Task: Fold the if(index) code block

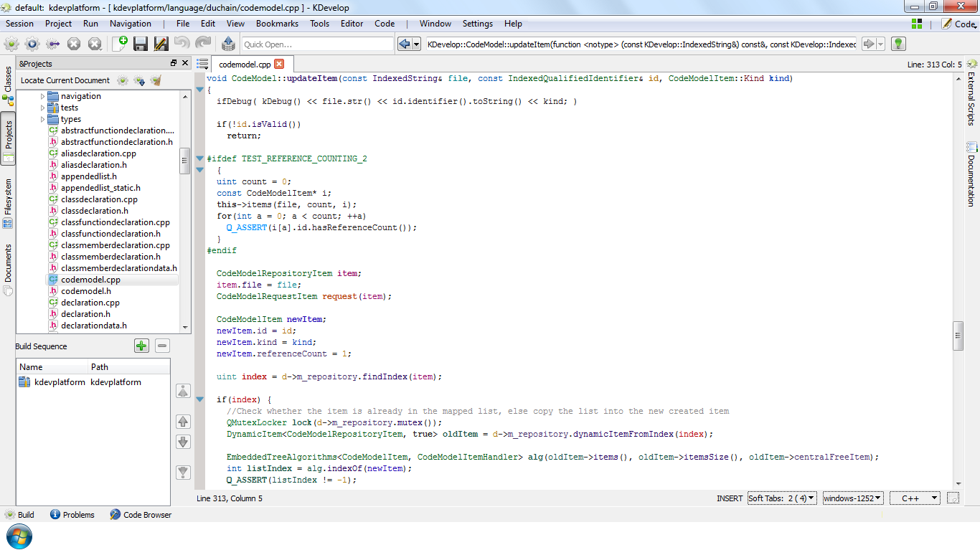Action: (200, 399)
